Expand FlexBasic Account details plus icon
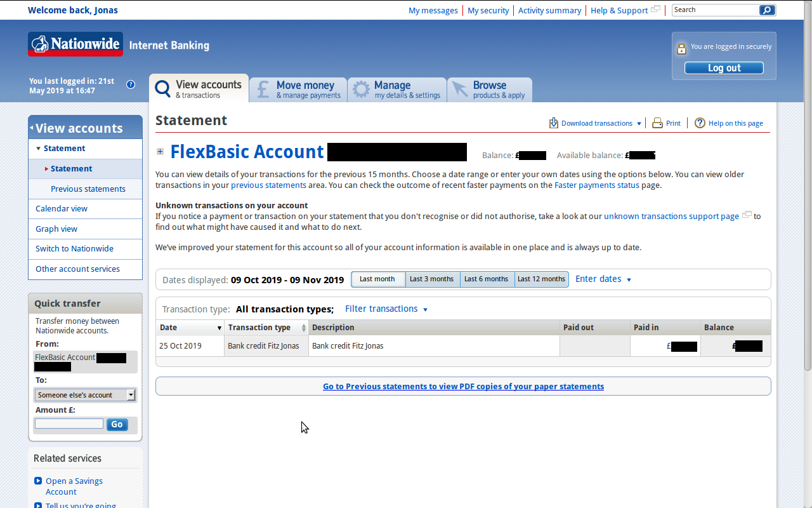Image resolution: width=812 pixels, height=508 pixels. (160, 152)
